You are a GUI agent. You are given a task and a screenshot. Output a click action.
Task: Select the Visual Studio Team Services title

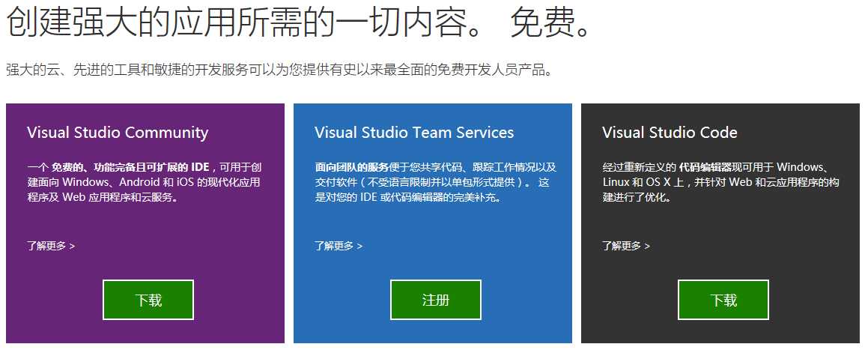[415, 133]
